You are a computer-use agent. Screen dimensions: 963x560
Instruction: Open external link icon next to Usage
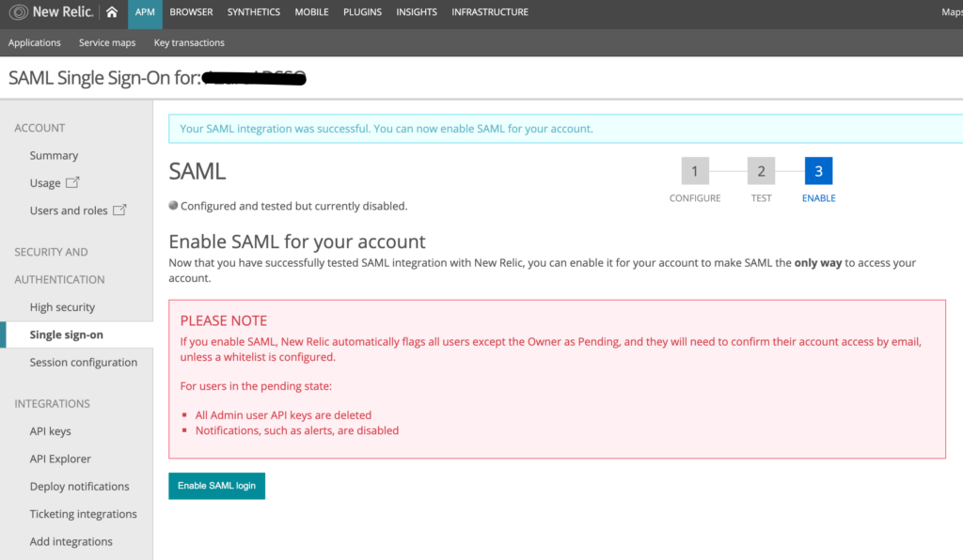[72, 182]
